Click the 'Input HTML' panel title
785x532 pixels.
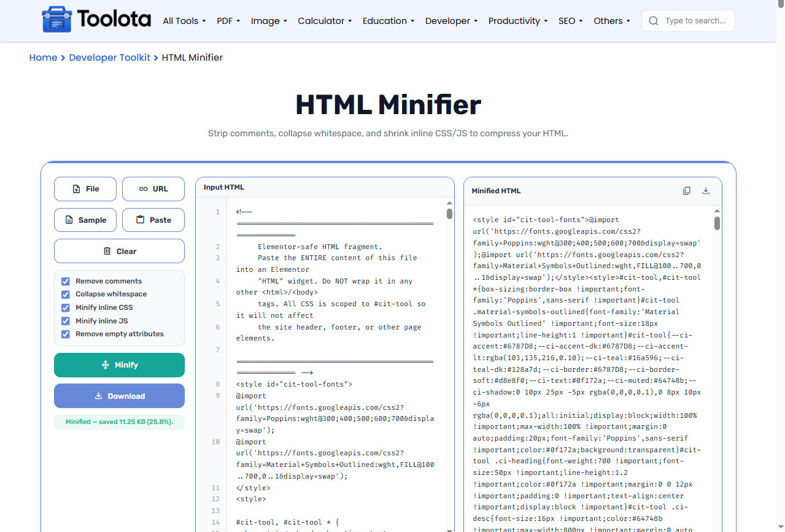pyautogui.click(x=224, y=187)
